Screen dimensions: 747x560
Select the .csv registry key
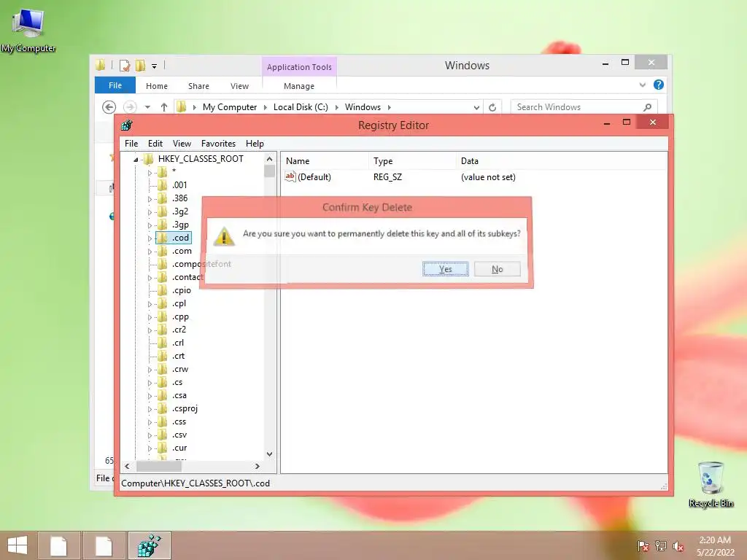[x=179, y=435]
